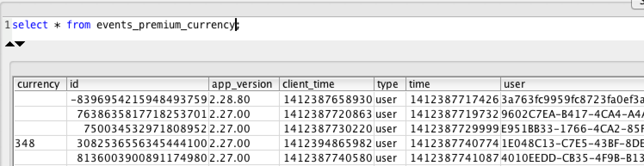
Task: Select the time column header
Action: pyautogui.click(x=453, y=84)
